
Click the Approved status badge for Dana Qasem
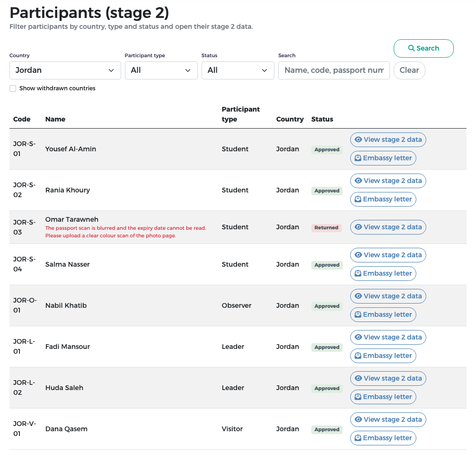pyautogui.click(x=327, y=429)
